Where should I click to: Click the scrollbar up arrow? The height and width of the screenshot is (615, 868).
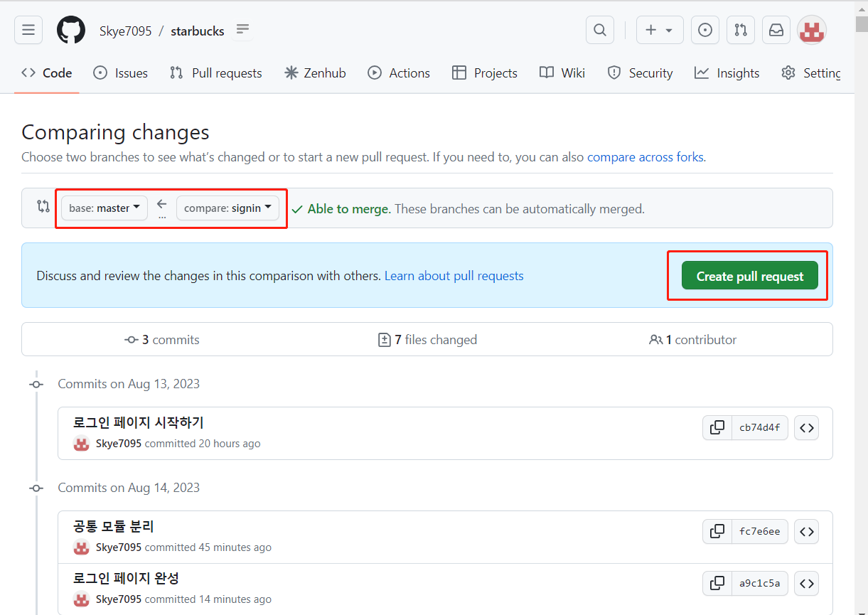[861, 8]
